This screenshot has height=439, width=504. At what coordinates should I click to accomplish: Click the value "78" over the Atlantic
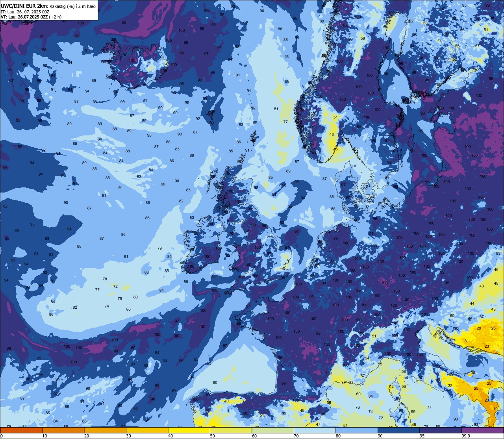click(x=105, y=279)
